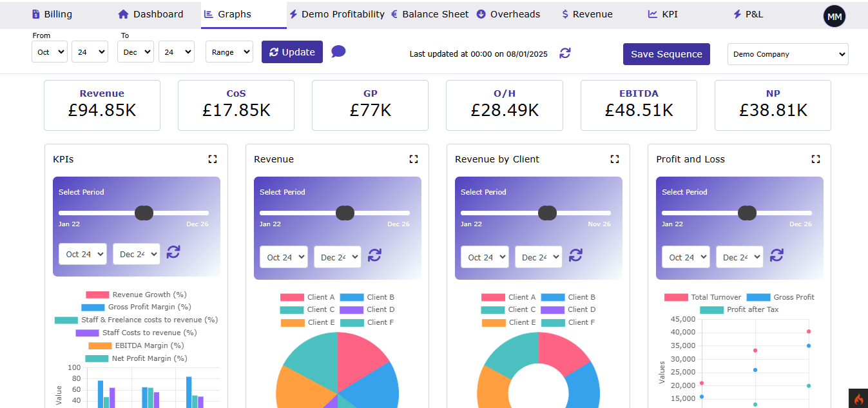This screenshot has width=868, height=408.
Task: Click the Update button
Action: point(292,52)
